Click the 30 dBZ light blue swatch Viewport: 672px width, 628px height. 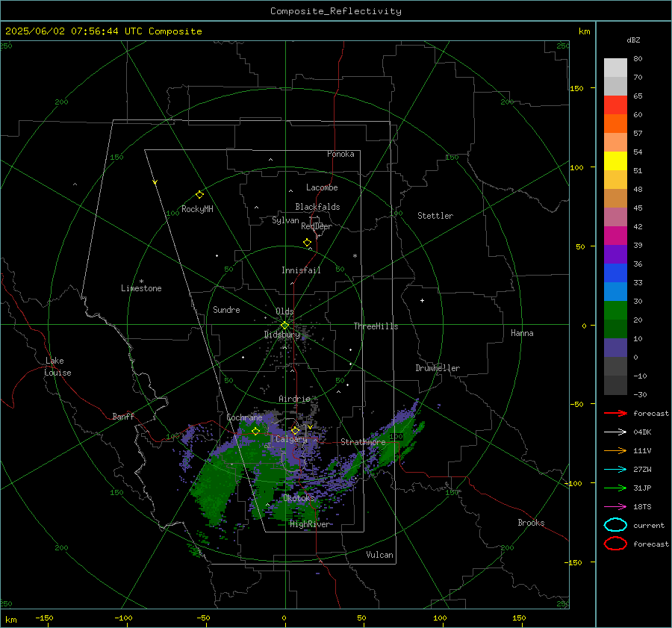click(x=615, y=291)
